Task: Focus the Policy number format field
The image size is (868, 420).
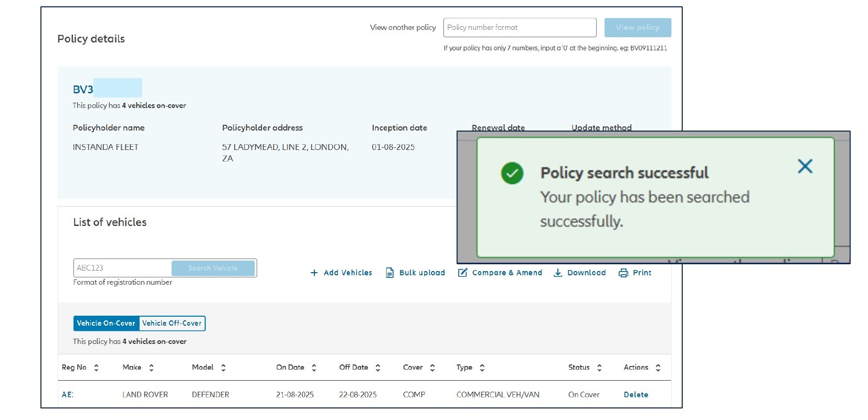Action: pyautogui.click(x=520, y=28)
